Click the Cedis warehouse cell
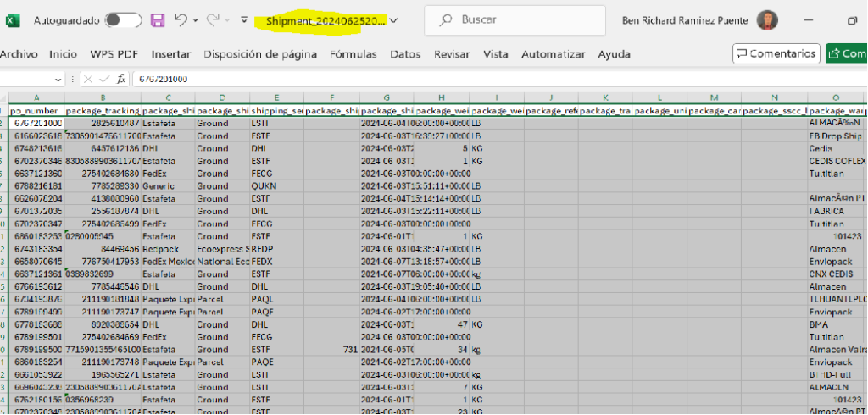 (x=835, y=148)
